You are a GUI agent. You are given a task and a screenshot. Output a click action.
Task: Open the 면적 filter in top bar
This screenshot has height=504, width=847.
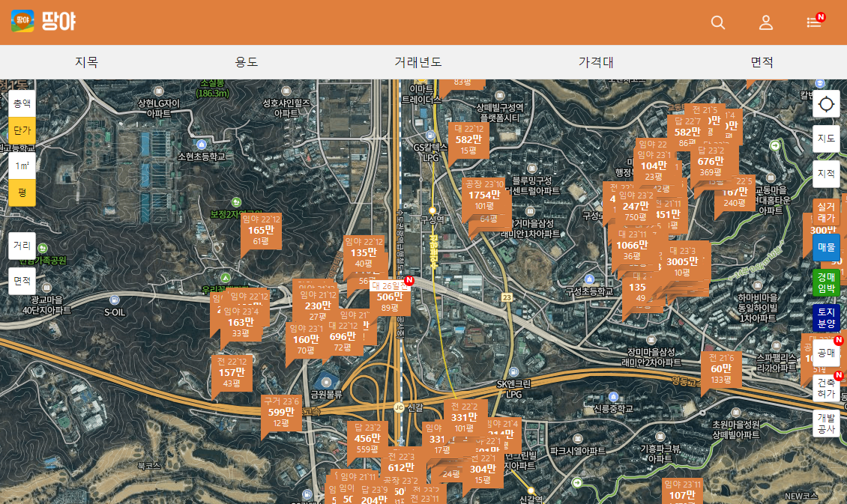(762, 62)
